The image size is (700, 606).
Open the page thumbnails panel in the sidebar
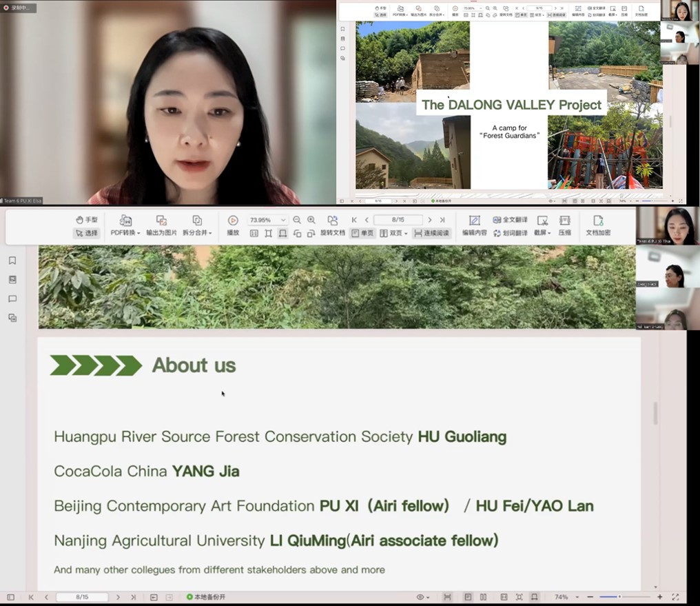[12, 280]
